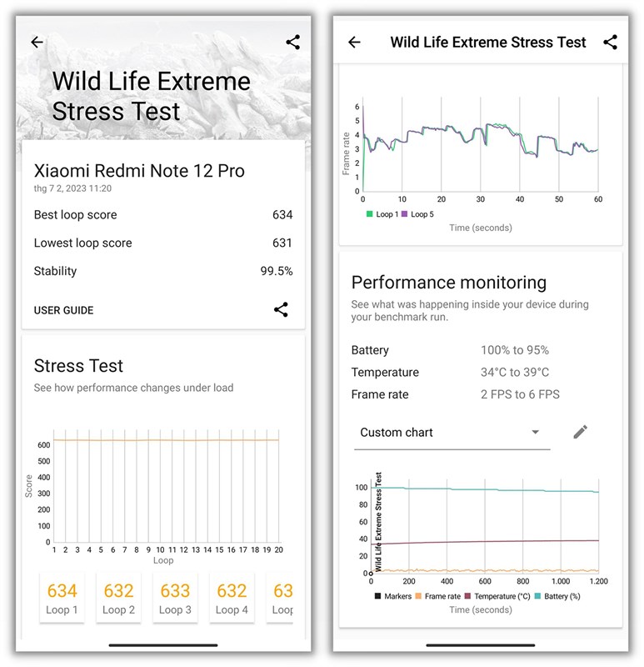Select the Loop 1 score card

tap(62, 597)
